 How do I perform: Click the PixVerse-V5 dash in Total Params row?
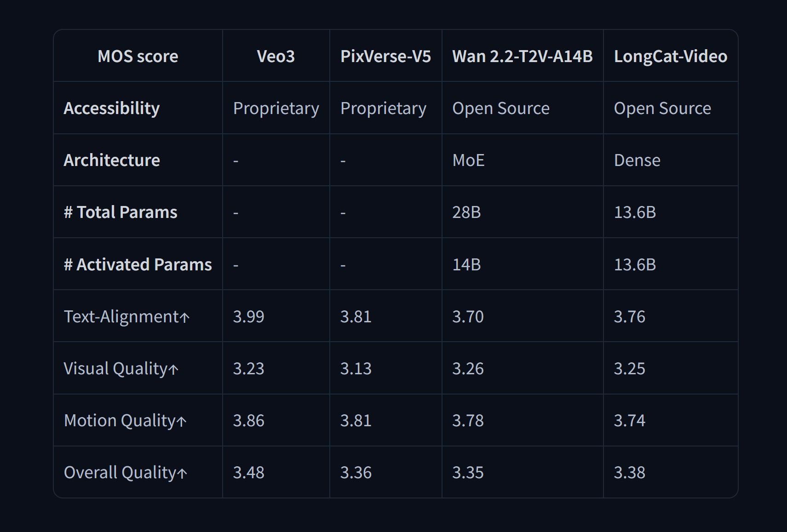(343, 213)
